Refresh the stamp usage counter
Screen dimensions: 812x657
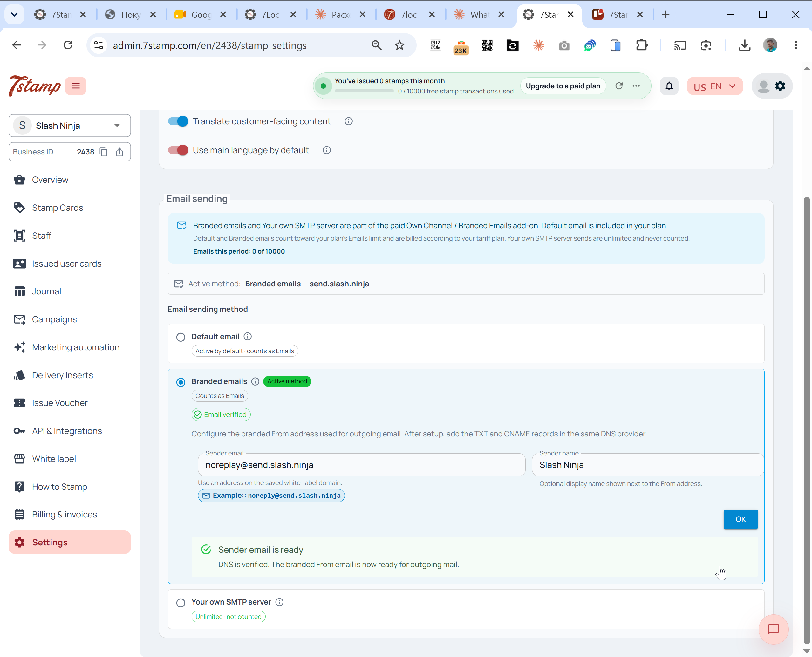point(619,86)
